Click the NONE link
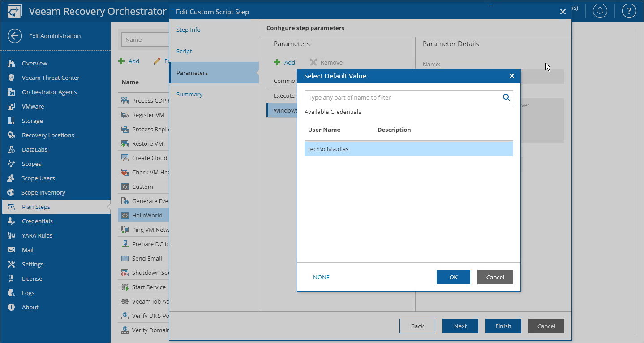 (x=321, y=277)
